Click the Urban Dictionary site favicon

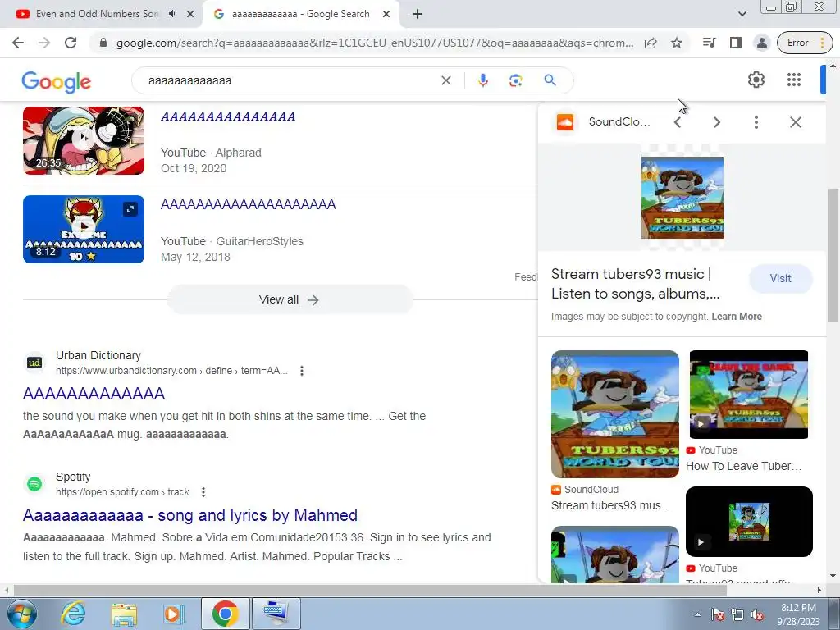click(34, 363)
